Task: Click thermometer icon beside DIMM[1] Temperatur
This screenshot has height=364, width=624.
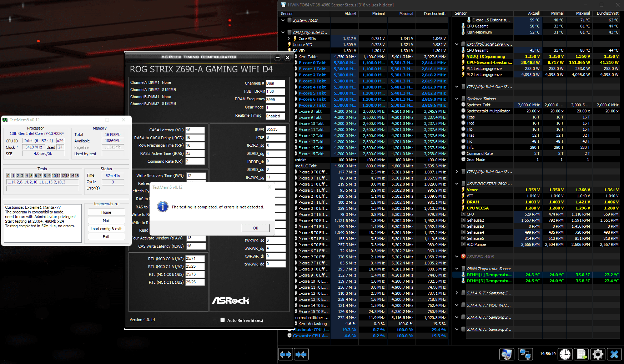Action: click(x=463, y=275)
